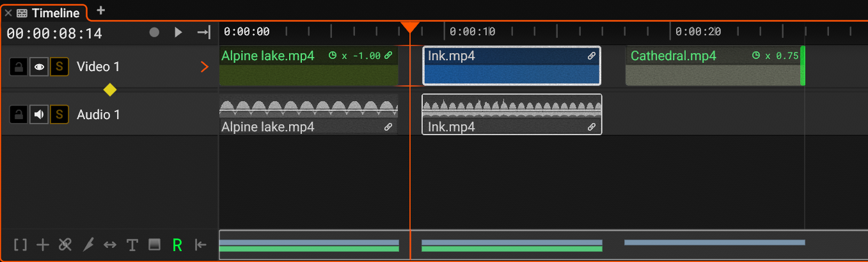This screenshot has width=868, height=262.
Task: Click the Alpine lake bar in overview strip
Action: pos(309,245)
